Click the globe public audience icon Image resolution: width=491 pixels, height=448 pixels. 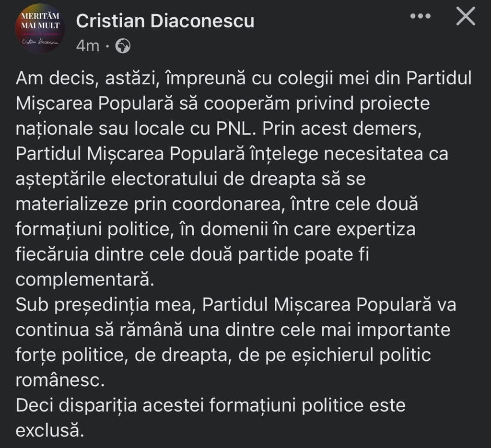pyautogui.click(x=123, y=46)
